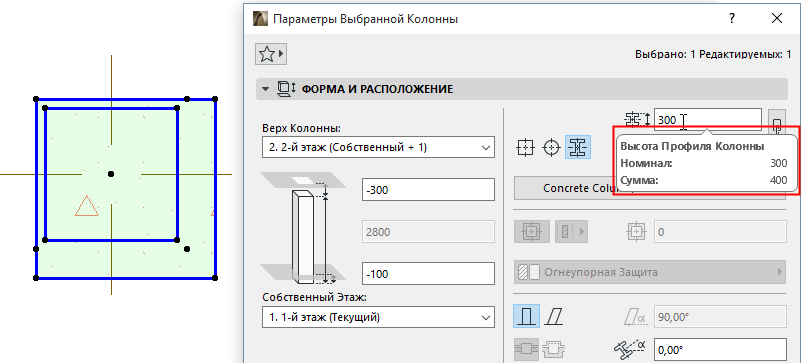This screenshot has width=801, height=363.
Task: Click the help question mark button
Action: click(x=732, y=19)
